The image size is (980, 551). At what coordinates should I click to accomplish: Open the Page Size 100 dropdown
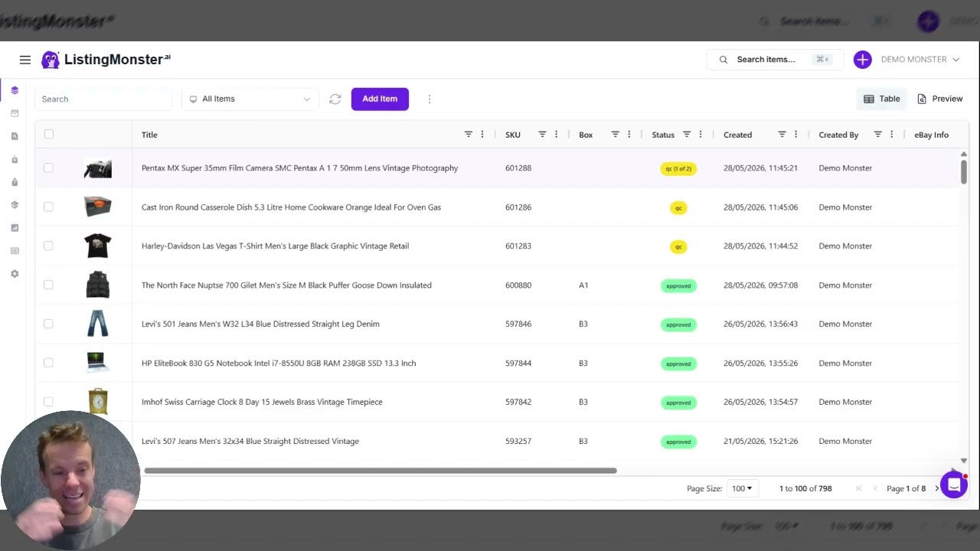tap(742, 488)
